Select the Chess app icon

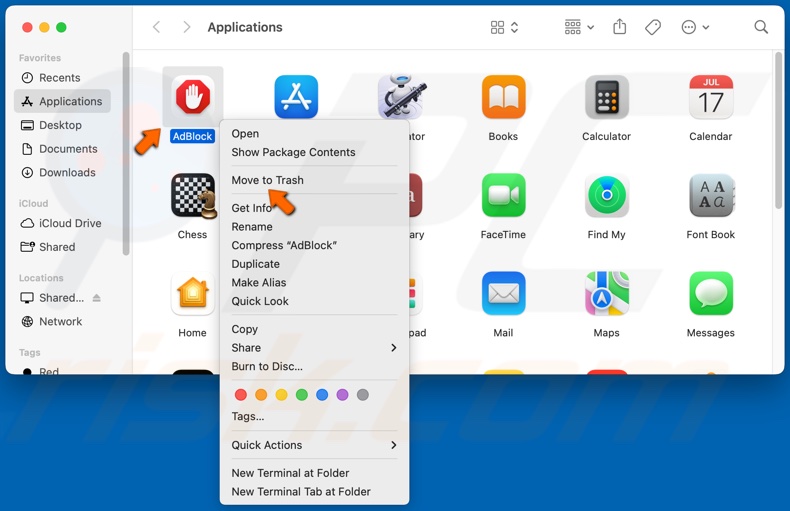coord(192,196)
